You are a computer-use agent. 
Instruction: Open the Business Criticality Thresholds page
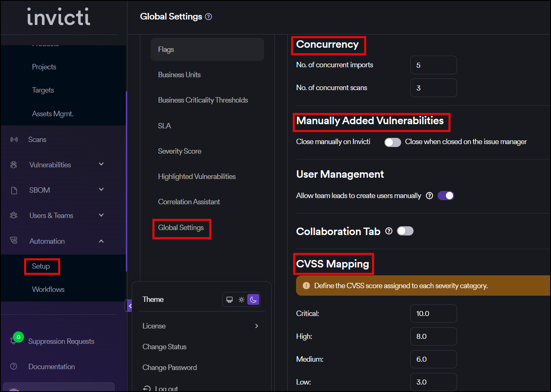click(x=203, y=100)
